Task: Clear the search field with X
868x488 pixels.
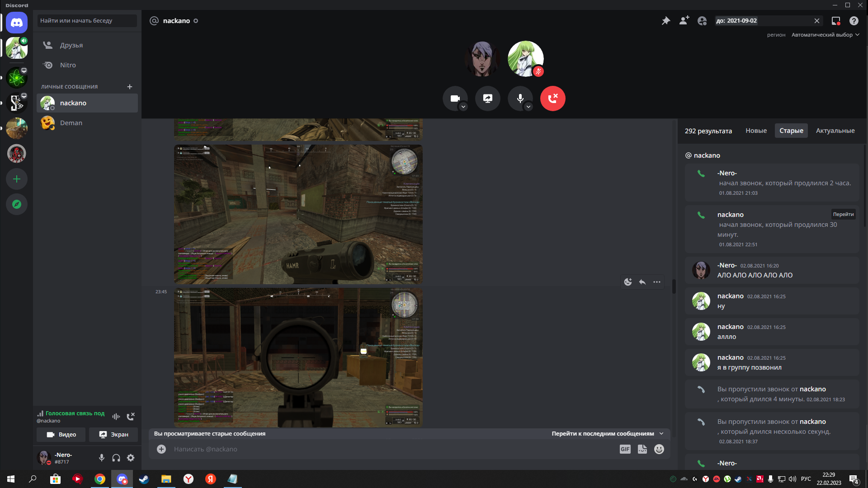Action: tap(817, 21)
